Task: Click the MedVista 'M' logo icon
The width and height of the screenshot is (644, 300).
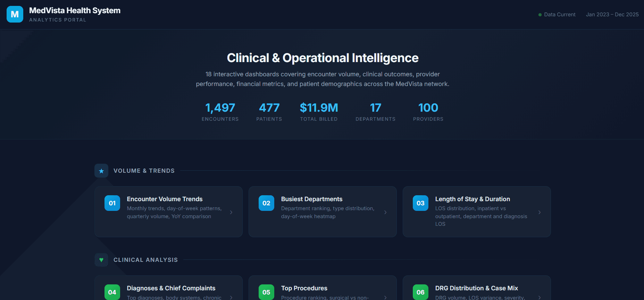Action: 15,14
